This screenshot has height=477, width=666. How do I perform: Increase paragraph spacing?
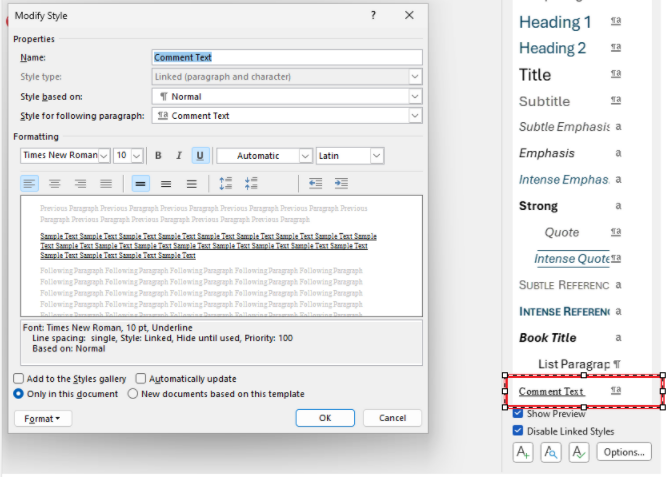[x=226, y=183]
